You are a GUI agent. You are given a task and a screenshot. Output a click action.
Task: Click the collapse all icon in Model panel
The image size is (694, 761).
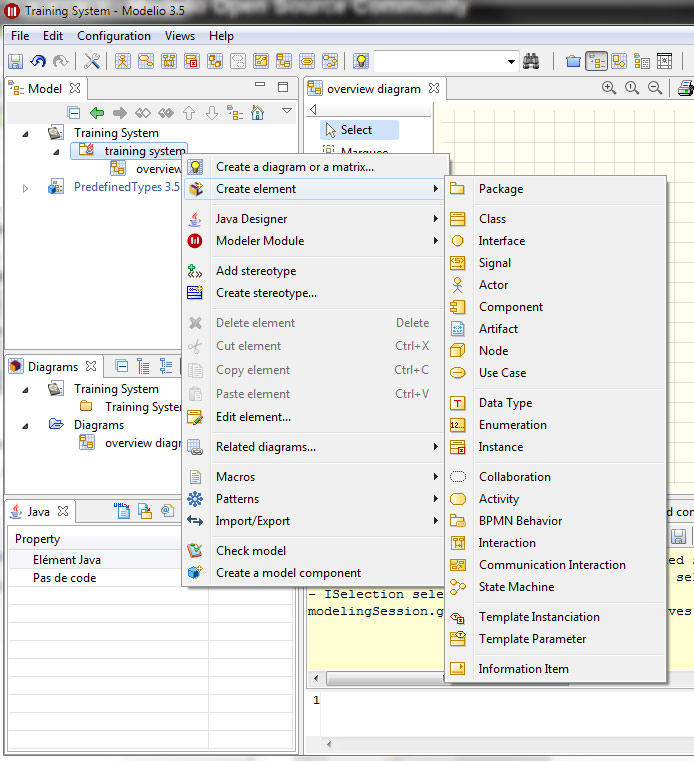click(74, 113)
